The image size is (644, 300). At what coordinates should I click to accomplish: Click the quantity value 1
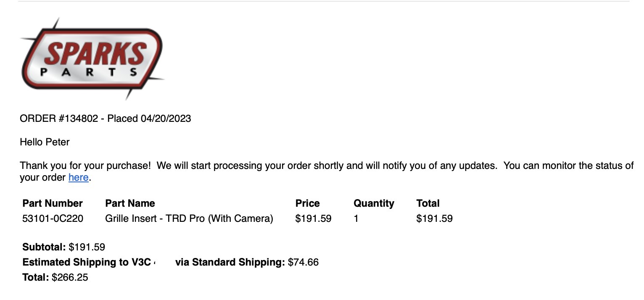(x=356, y=218)
